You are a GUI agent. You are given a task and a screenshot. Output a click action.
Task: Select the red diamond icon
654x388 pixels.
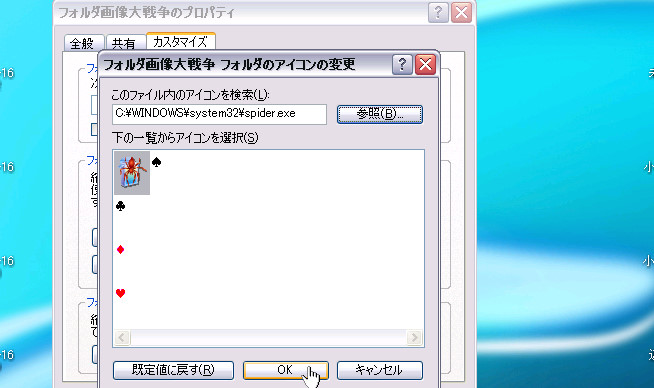coord(121,249)
